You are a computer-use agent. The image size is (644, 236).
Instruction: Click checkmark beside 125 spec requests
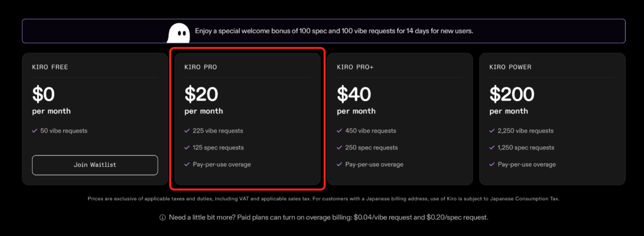[x=187, y=147]
